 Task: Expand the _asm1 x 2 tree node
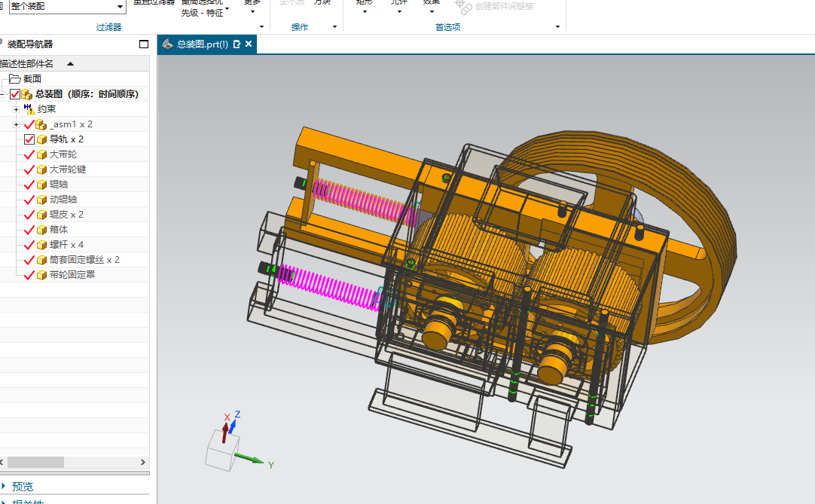pos(16,124)
